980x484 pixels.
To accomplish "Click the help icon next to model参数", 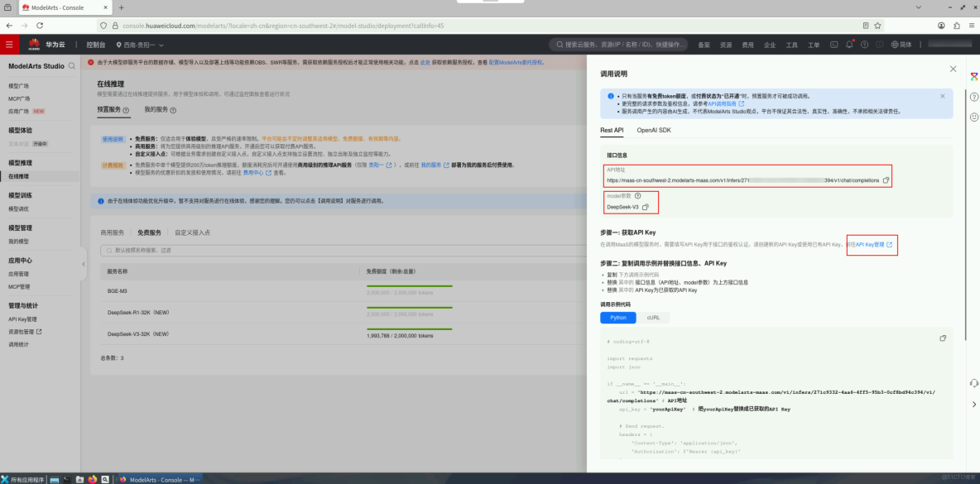I will (x=637, y=196).
